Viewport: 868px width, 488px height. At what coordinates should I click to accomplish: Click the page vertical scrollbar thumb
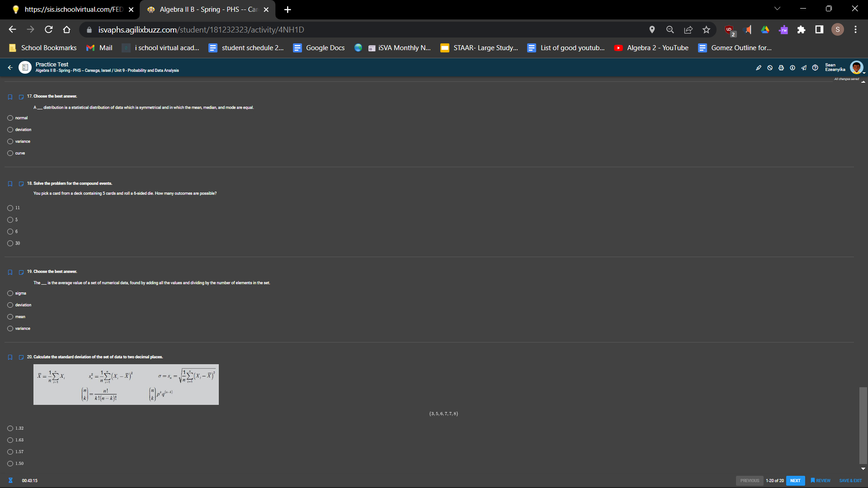[x=863, y=425]
